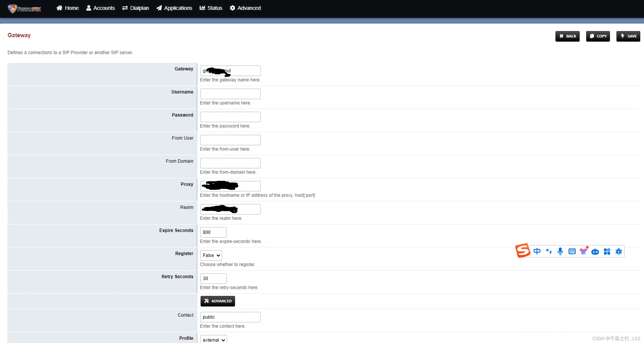Open the Advanced menu in navbar
Image resolution: width=644 pixels, height=343 pixels.
245,8
